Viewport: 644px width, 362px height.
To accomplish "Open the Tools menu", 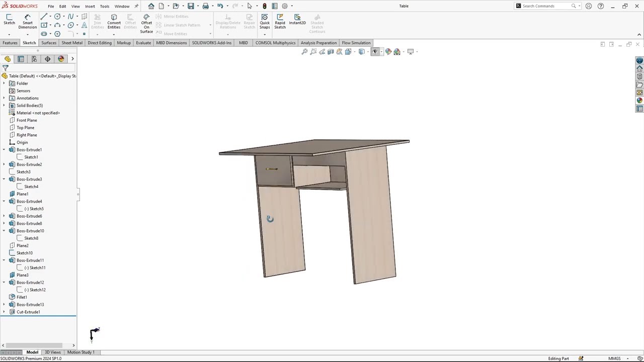I will [104, 6].
